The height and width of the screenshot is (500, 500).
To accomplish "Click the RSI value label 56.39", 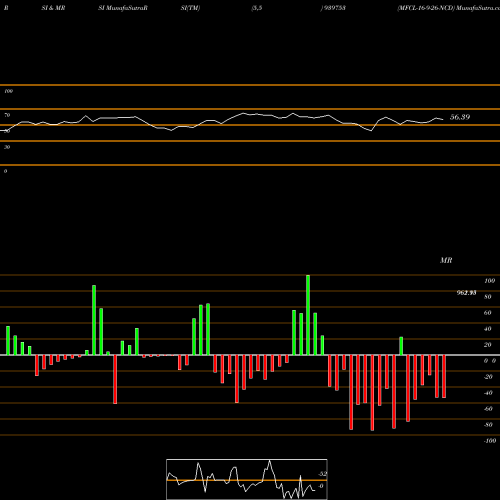I will tap(460, 117).
